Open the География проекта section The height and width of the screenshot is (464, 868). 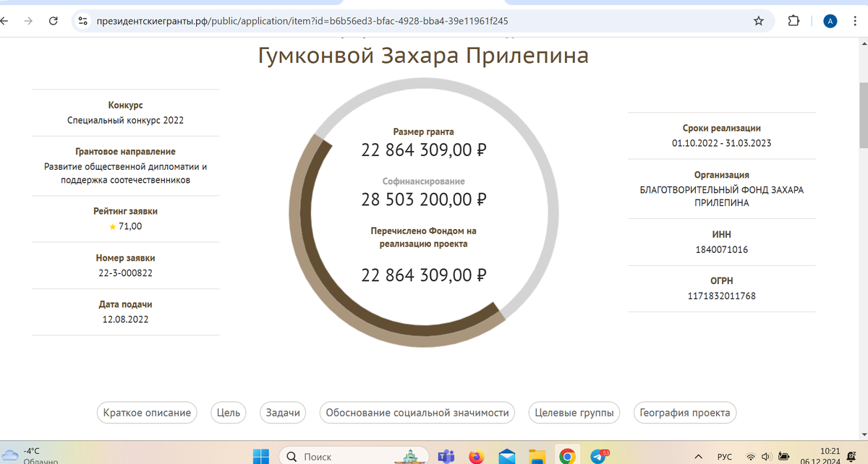(685, 413)
